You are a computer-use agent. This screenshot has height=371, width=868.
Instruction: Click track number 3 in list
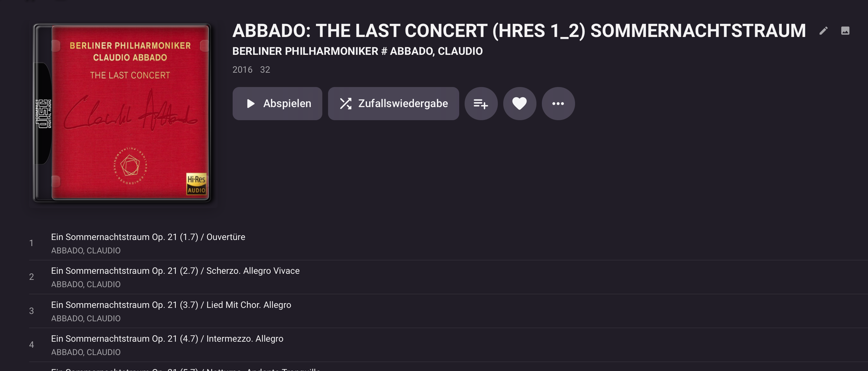pyautogui.click(x=31, y=311)
